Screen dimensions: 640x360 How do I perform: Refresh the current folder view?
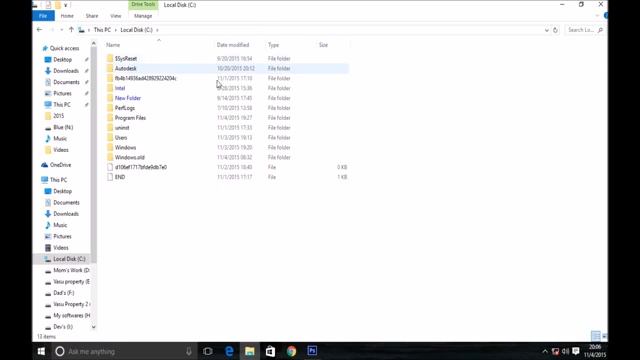coord(555,30)
